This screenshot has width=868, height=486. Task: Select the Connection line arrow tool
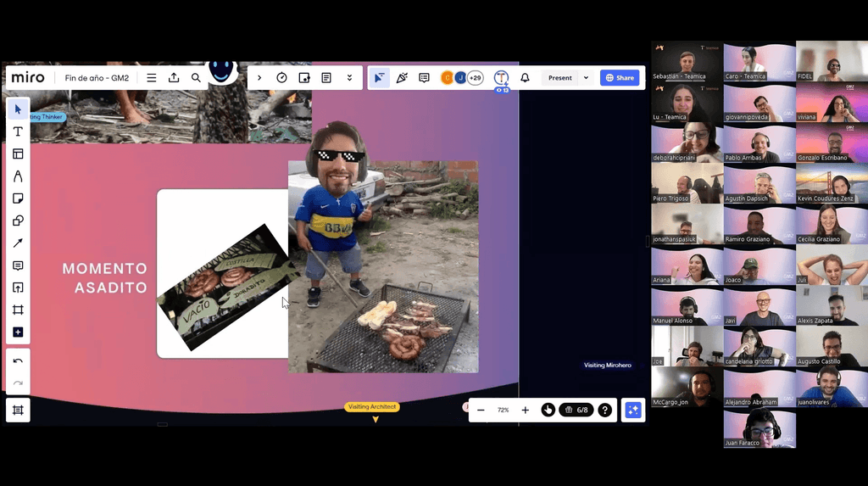tap(18, 243)
